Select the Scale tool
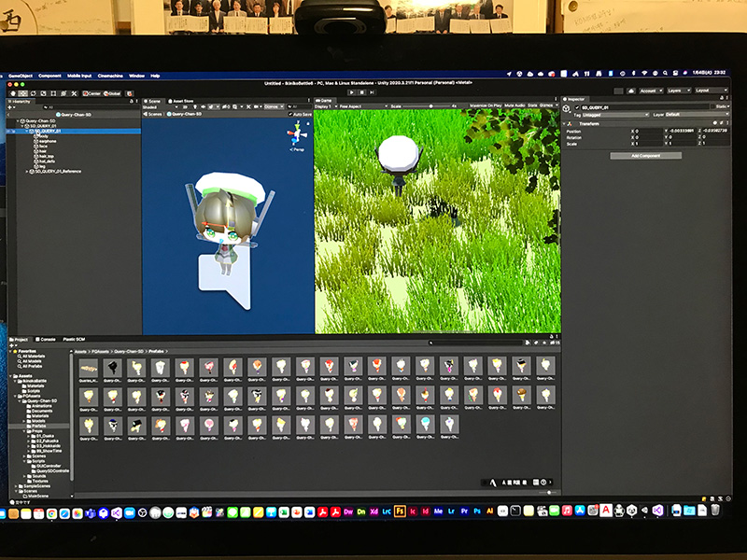 pos(43,93)
